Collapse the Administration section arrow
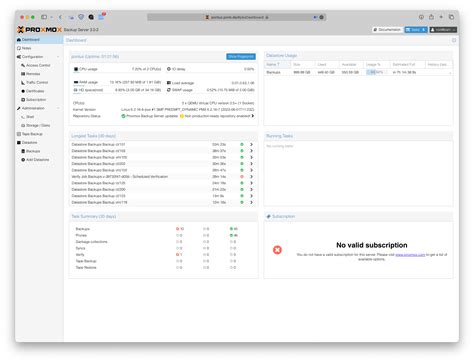This screenshot has width=474, height=362. point(58,108)
